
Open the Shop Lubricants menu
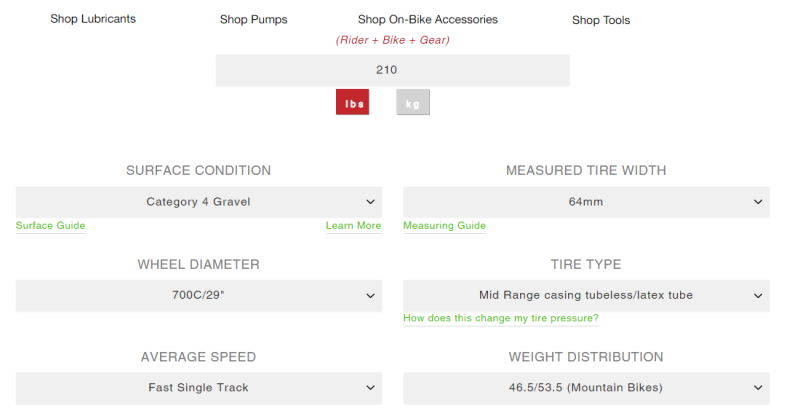[93, 19]
